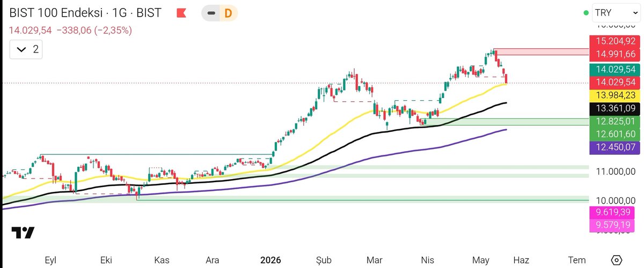Open chart settings hexagon gear icon

pyautogui.click(x=617, y=260)
